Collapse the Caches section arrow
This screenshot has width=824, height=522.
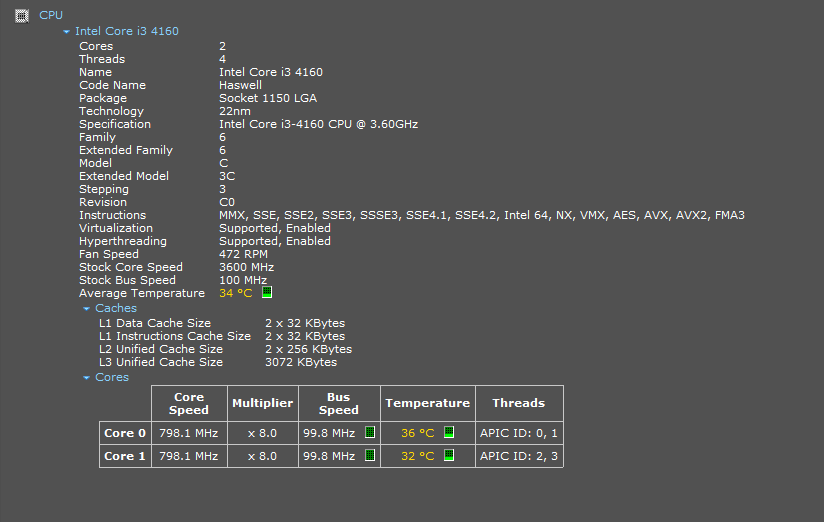(x=87, y=309)
